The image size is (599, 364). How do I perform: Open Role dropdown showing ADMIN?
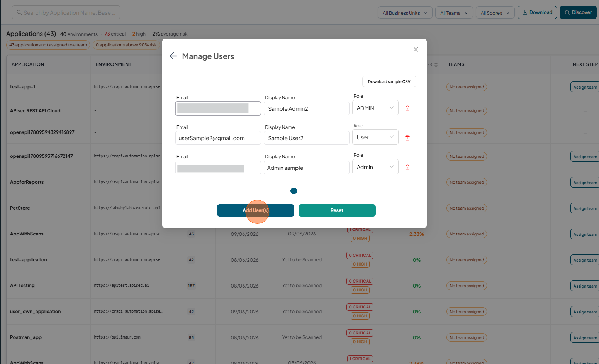(375, 108)
